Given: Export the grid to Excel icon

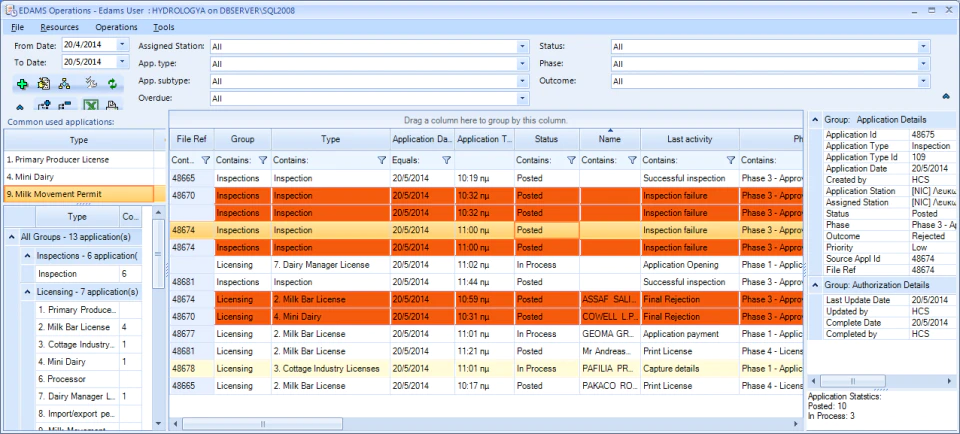Looking at the screenshot, I should coord(91,105).
